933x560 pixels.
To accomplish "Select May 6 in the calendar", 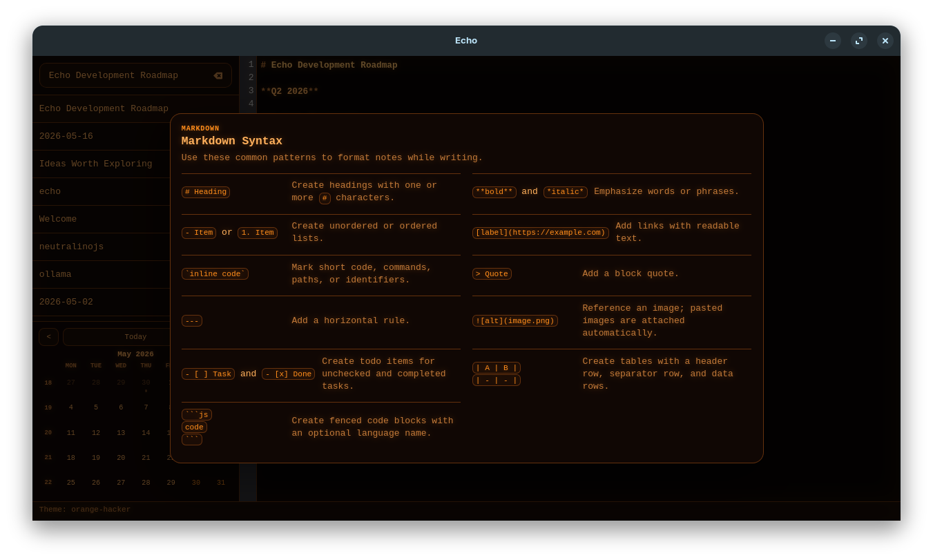I will (121, 408).
